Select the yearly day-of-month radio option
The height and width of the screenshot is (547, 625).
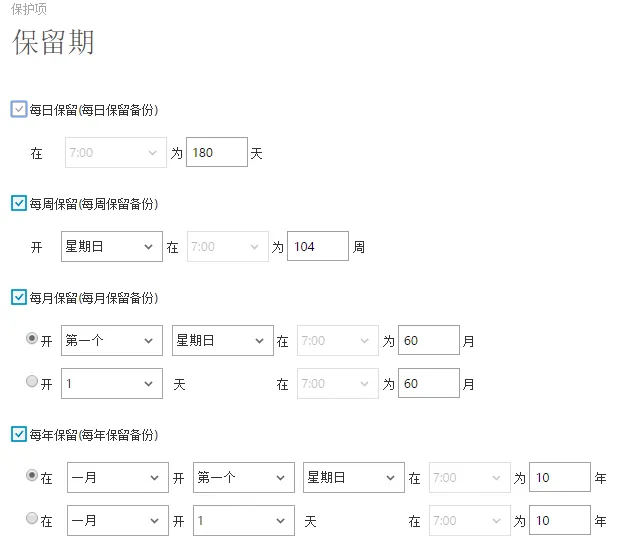(32, 518)
